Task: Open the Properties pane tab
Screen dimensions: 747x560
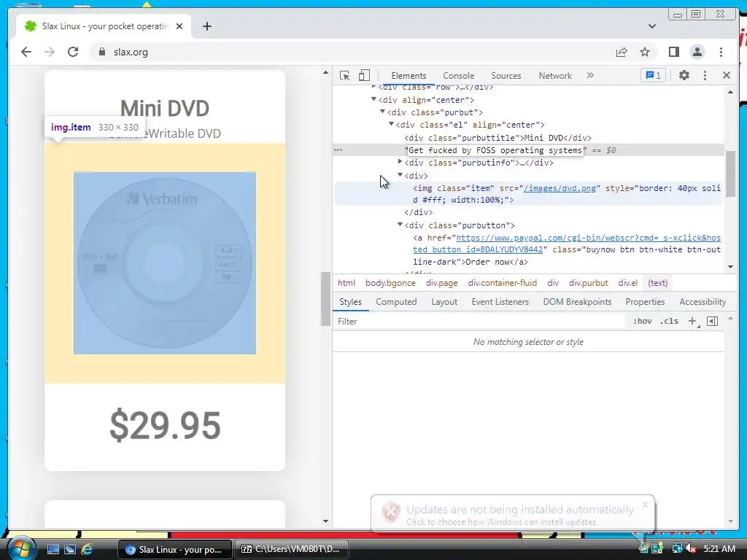Action: tap(645, 302)
